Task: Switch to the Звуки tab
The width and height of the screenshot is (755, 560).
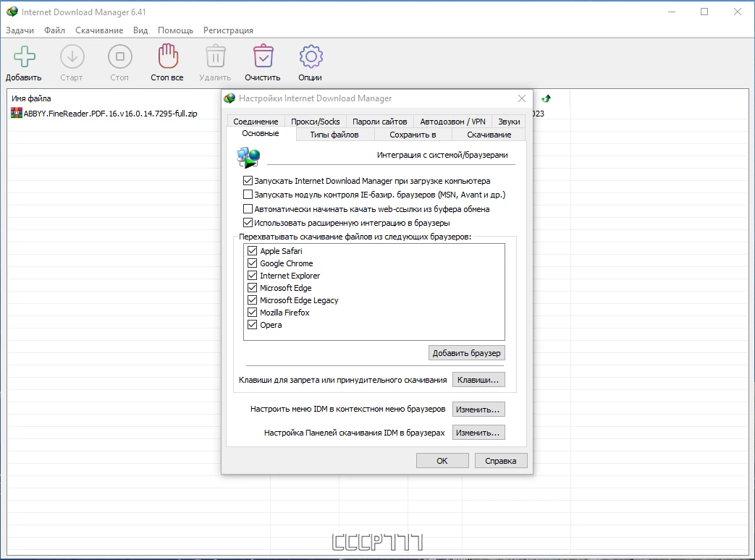Action: click(x=509, y=122)
